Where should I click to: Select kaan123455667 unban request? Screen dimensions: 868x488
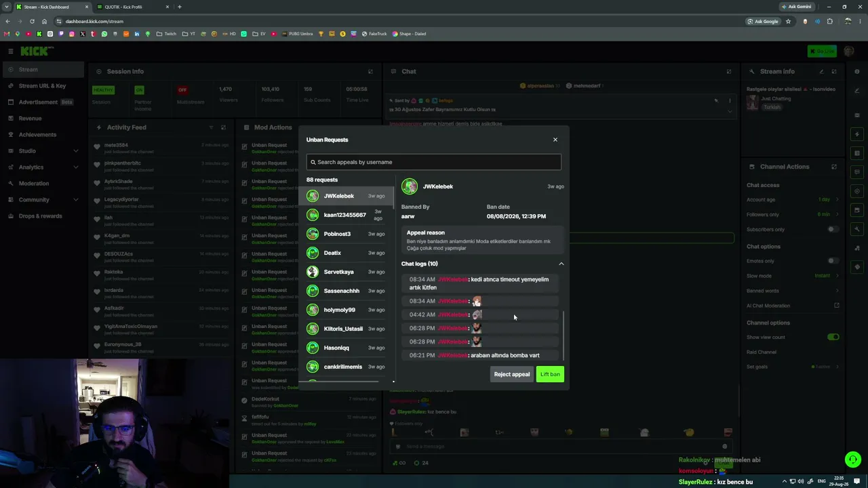(x=346, y=215)
